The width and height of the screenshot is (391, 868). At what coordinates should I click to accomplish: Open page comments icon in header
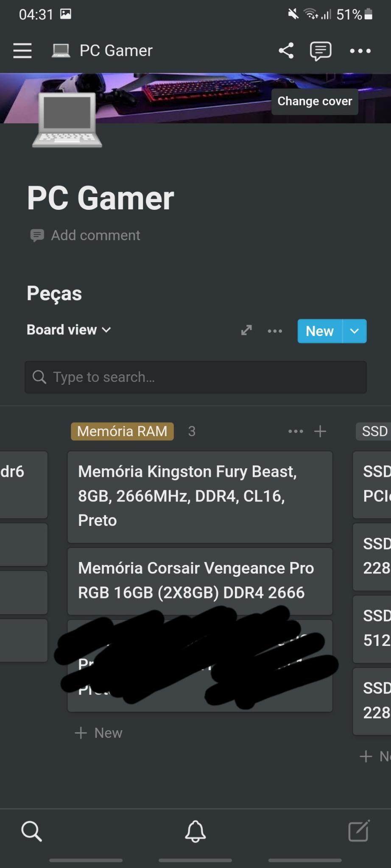click(321, 51)
